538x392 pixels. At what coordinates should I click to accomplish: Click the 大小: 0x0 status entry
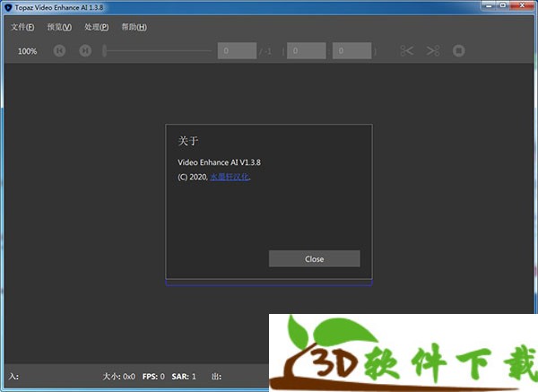(x=118, y=377)
